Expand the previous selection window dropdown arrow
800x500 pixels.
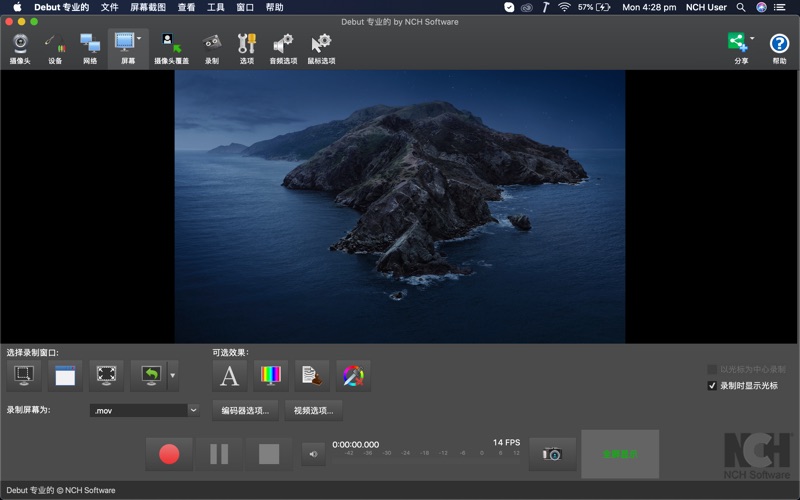point(173,376)
